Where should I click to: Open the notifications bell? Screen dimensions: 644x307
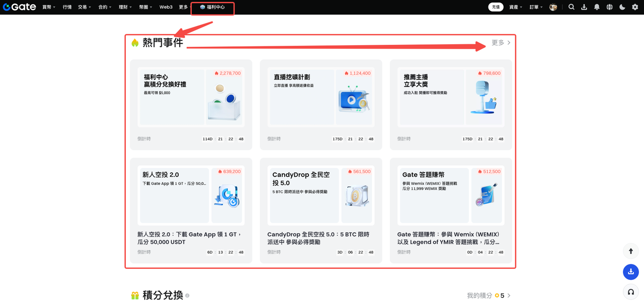[597, 7]
